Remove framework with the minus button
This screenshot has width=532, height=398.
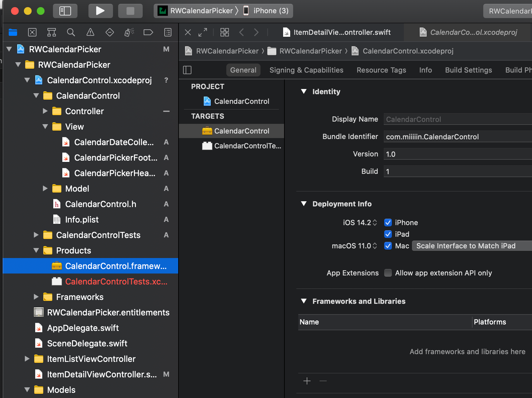pyautogui.click(x=323, y=381)
